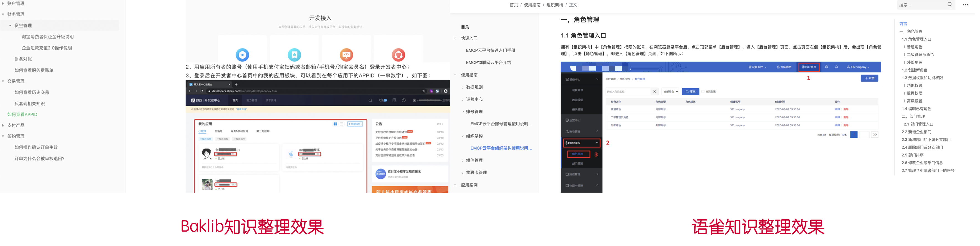The height and width of the screenshot is (246, 980).
Task: Expand 短信管理 in the Yuque catalog
Action: 463,161
